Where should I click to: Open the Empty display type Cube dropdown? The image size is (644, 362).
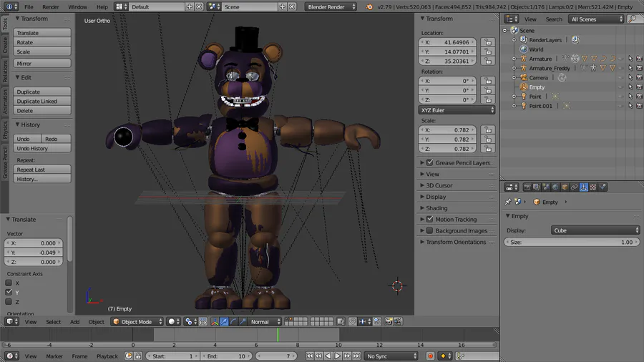(595, 230)
